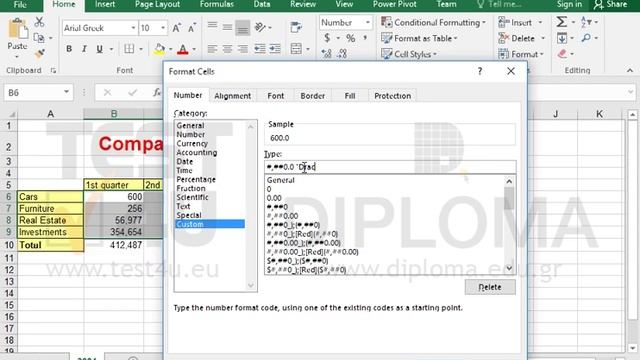Click the Merge & Center icon
Viewport: 640px width, 360px height.
click(296, 49)
